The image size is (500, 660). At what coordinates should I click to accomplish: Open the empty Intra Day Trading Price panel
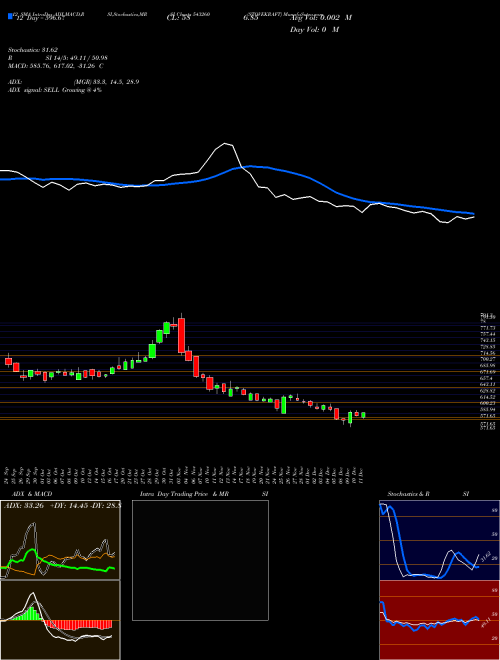pyautogui.click(x=200, y=560)
